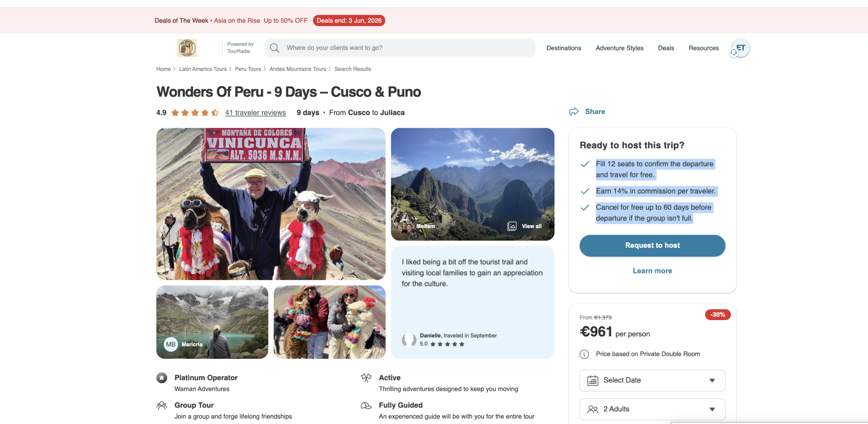
Task: Open the Machu Picchu photo thumbnail
Action: pyautogui.click(x=472, y=184)
